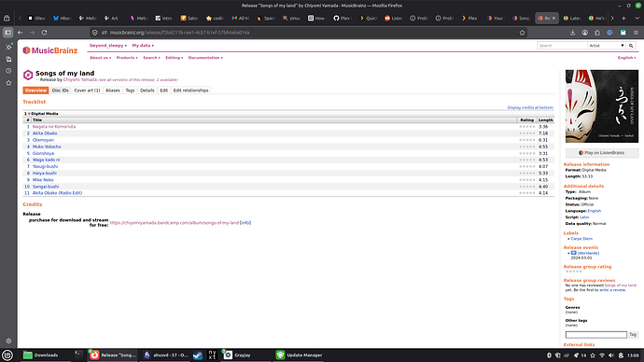Focus the site search field
Screen dimensions: 644x362
pos(562,46)
